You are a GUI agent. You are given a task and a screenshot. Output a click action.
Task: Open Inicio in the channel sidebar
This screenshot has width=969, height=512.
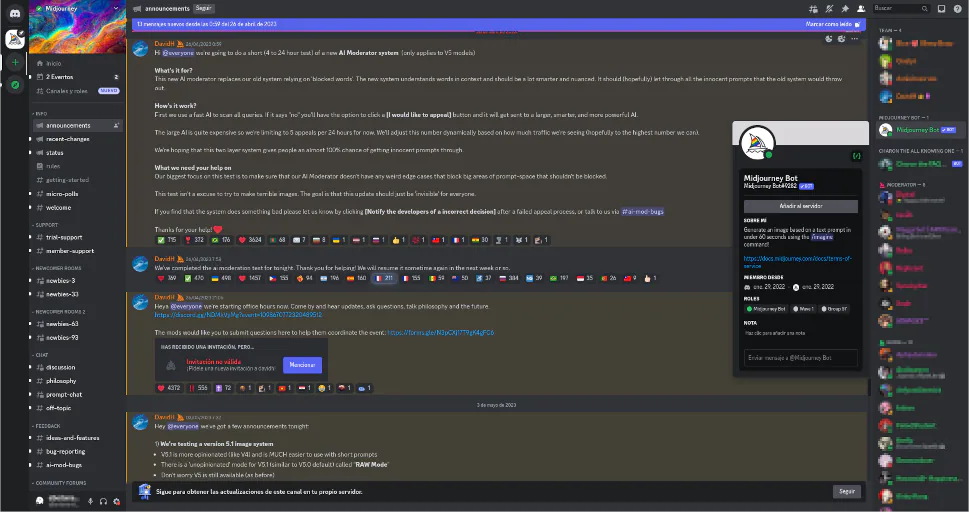(77, 64)
